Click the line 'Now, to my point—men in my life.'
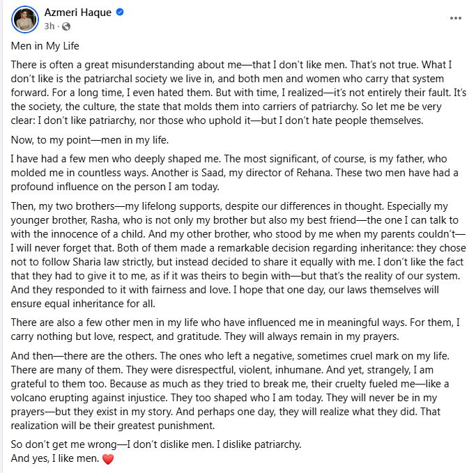 (x=90, y=140)
